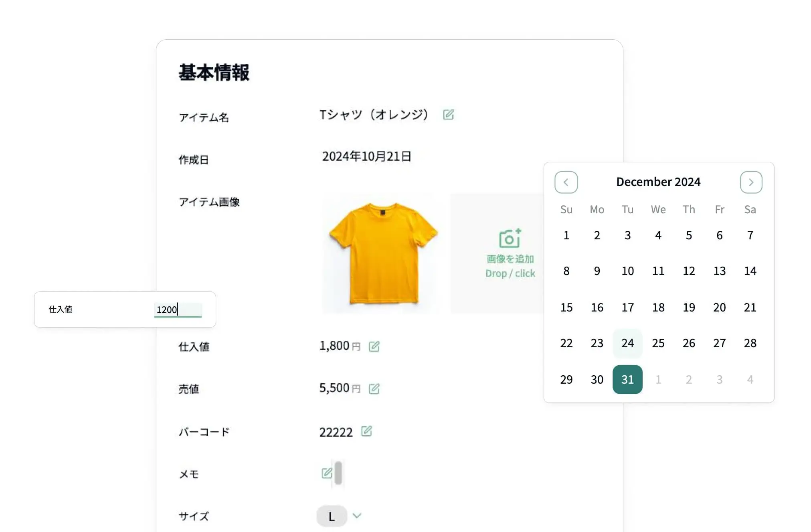The width and height of the screenshot is (811, 532).
Task: Edit the item name Tシャツ（オレンジ）
Action: tap(448, 115)
